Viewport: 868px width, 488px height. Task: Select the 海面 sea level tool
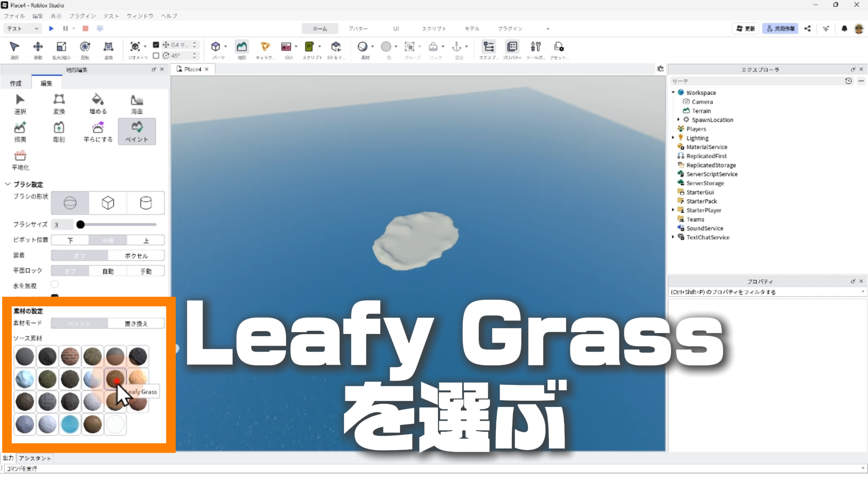pos(137,103)
